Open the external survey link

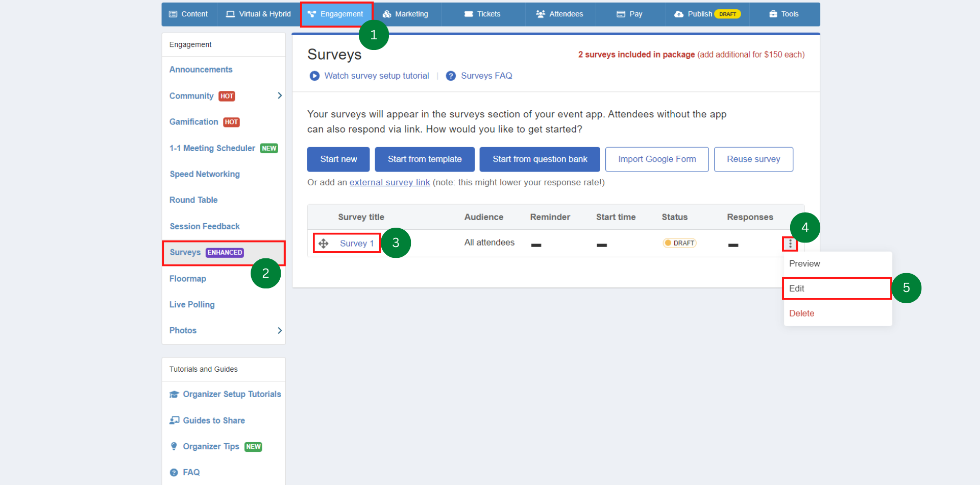389,182
